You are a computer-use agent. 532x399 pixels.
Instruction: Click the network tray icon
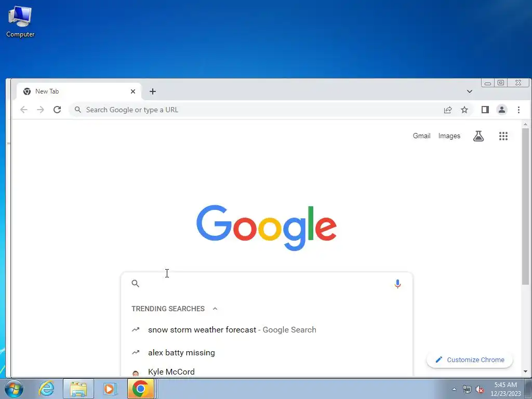(467, 389)
